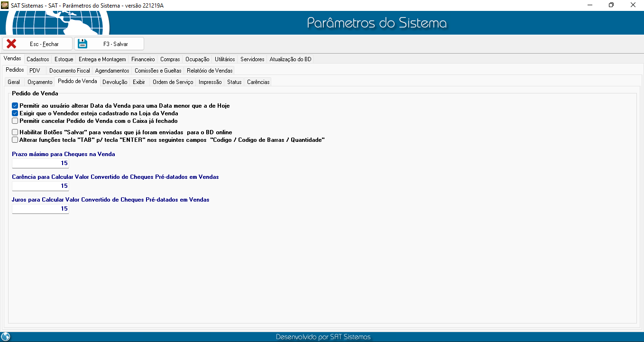Enable Habilitar Botões Salvar checkbox

pyautogui.click(x=15, y=132)
